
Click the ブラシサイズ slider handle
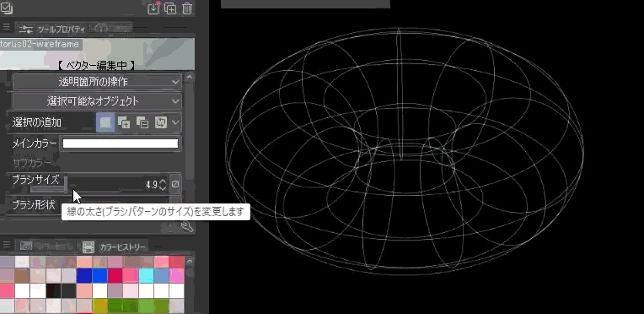tap(65, 185)
